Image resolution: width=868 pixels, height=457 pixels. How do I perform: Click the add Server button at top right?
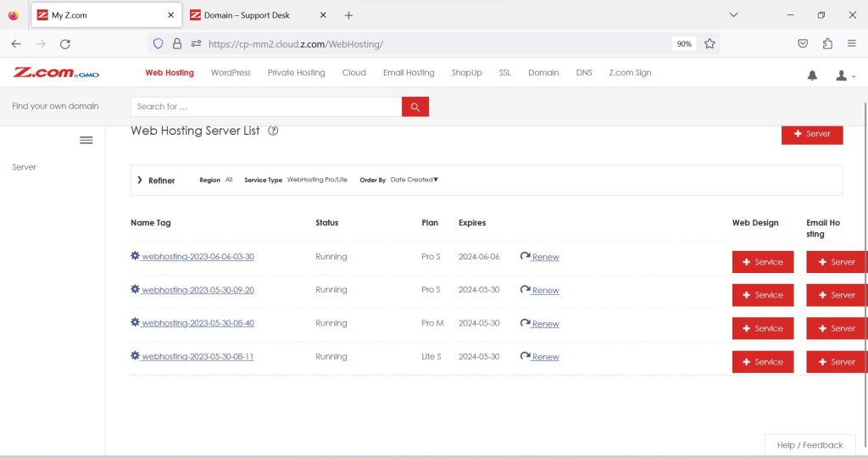812,133
